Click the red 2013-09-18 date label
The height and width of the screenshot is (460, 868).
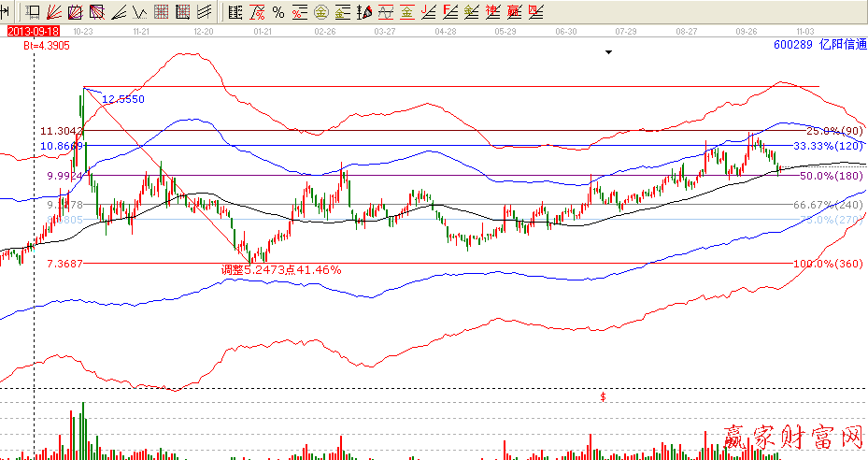(x=26, y=30)
